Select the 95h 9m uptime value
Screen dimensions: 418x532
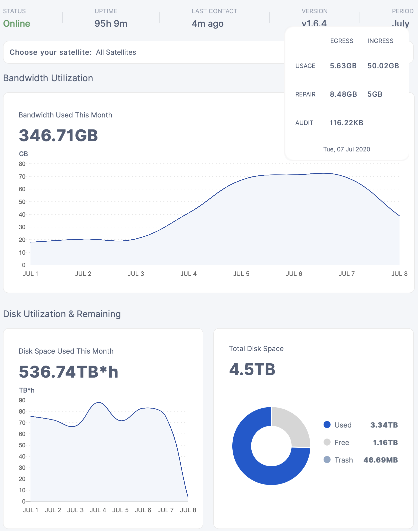click(111, 23)
